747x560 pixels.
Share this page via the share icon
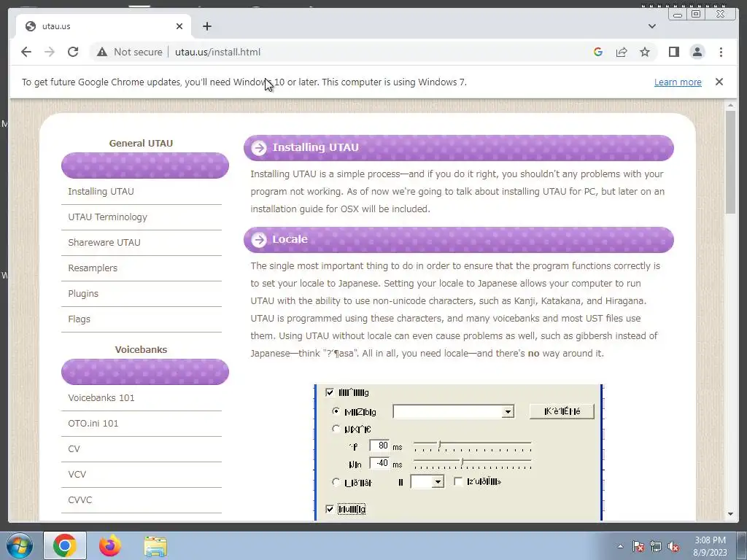point(622,52)
